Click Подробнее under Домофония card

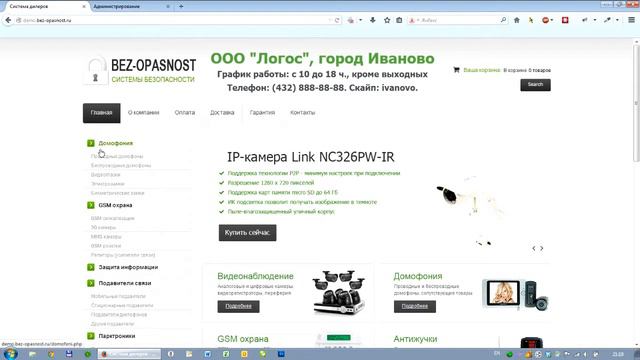click(415, 307)
